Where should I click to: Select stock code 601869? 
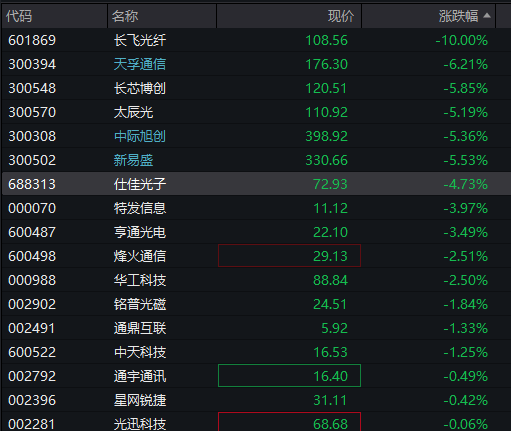[x=32, y=40]
